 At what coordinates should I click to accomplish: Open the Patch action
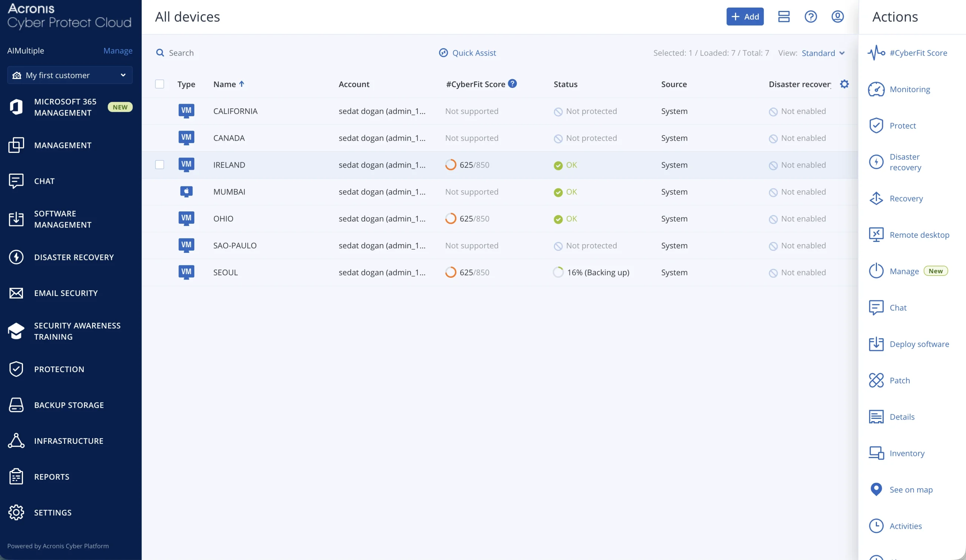[x=889, y=381]
